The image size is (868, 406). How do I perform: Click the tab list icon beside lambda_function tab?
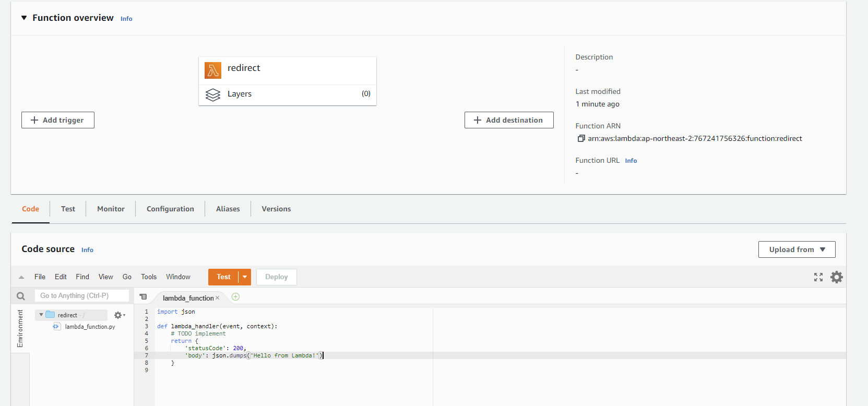point(144,297)
